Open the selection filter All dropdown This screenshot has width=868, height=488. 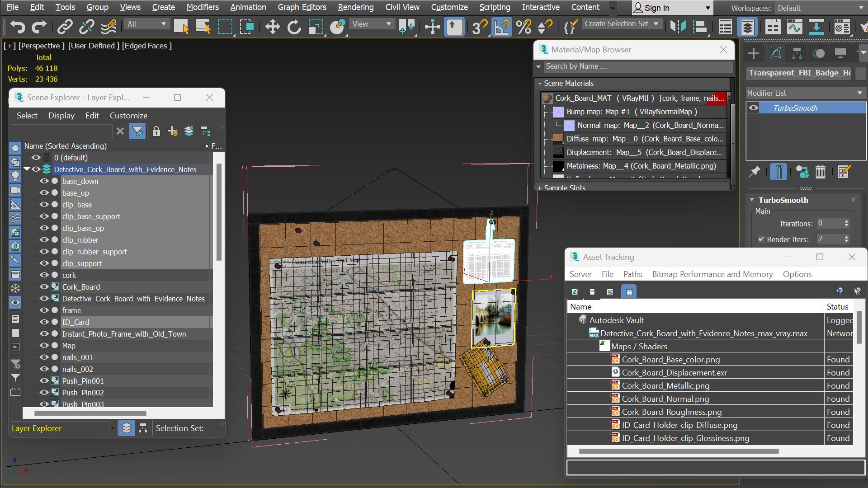point(146,24)
